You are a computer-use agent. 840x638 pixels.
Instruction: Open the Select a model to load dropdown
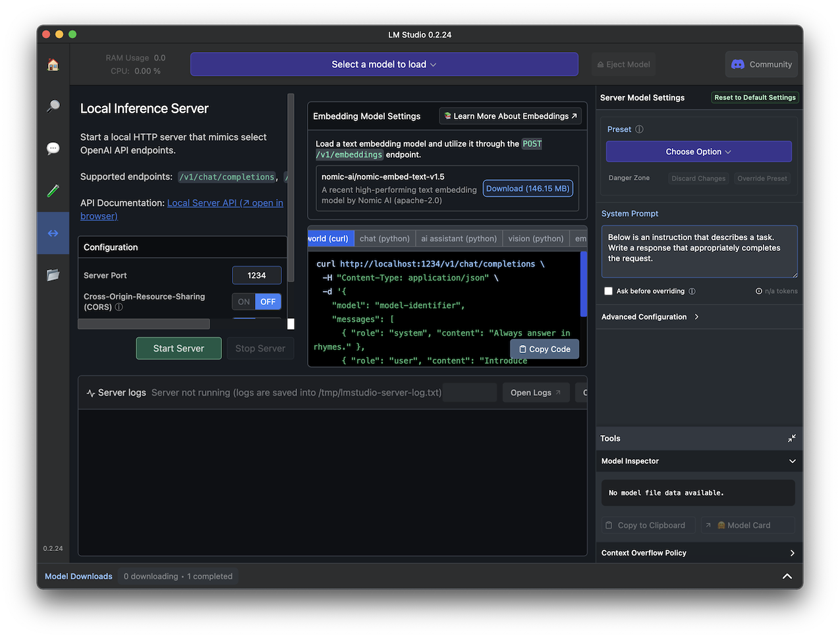[x=383, y=65]
